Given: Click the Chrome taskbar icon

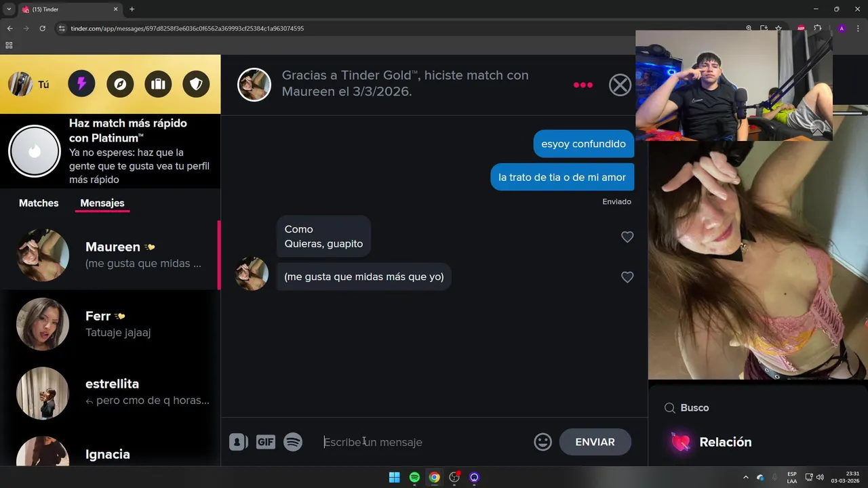Looking at the screenshot, I should coord(434,477).
